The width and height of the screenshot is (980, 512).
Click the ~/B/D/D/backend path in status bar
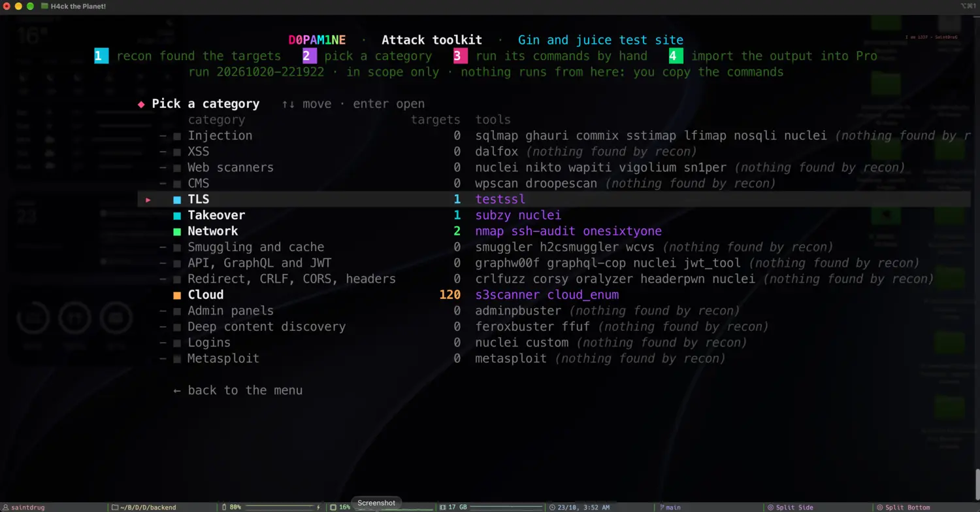(x=148, y=507)
